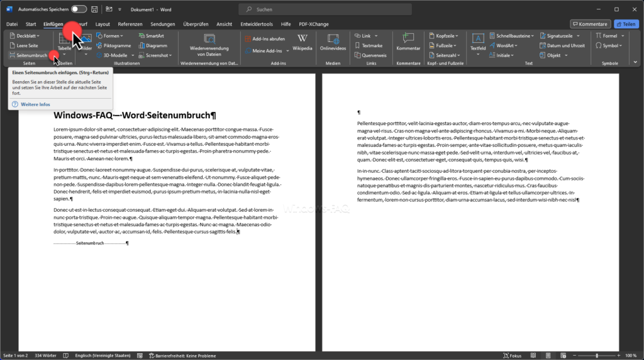Viewport: 644px width, 360px height.
Task: Click Wiederverwendung von Dateien
Action: (x=209, y=45)
